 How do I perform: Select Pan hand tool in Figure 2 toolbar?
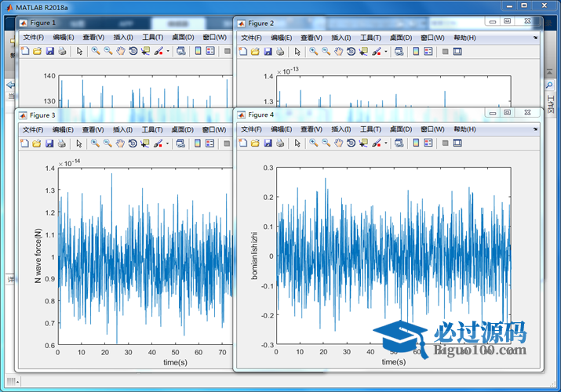point(338,52)
